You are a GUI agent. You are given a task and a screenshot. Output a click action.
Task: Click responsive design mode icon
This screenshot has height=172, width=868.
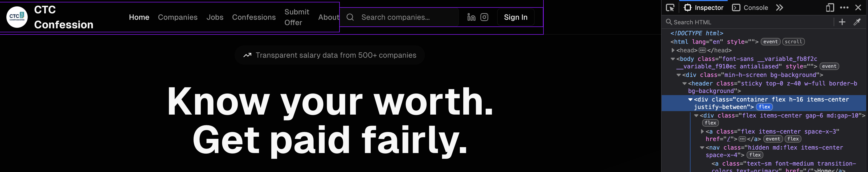[x=830, y=8]
